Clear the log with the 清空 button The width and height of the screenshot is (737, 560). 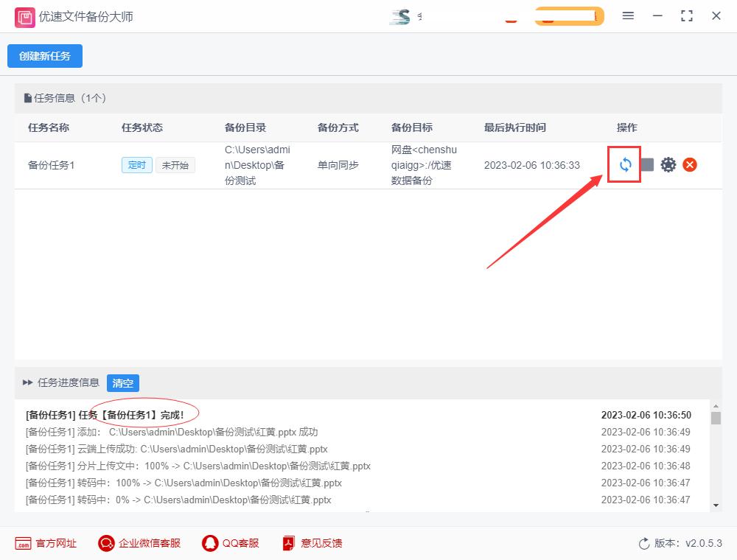[x=122, y=383]
